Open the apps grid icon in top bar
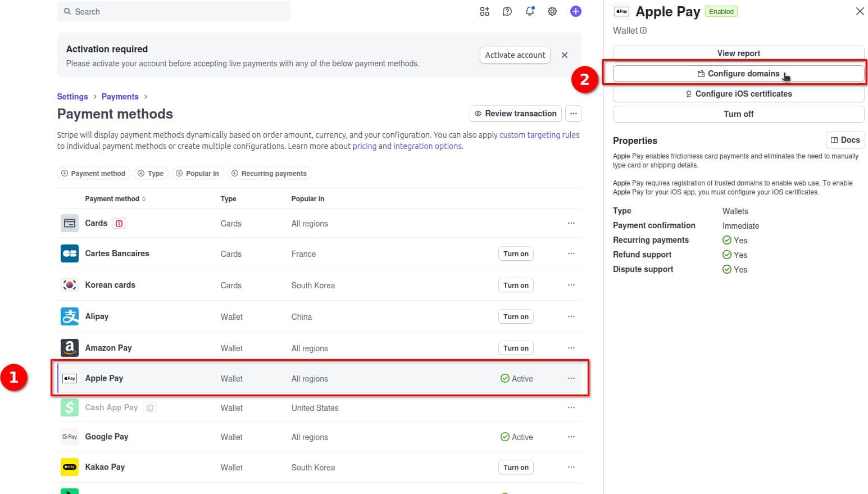The image size is (868, 494). click(x=484, y=11)
